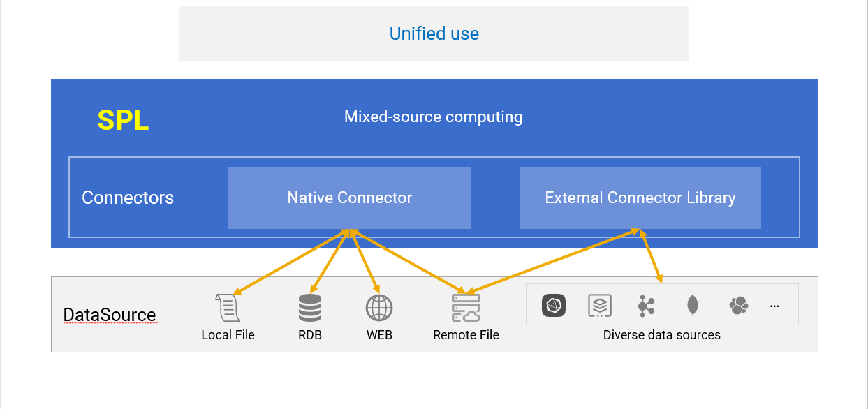Select the Connectors label
This screenshot has width=868, height=409.
128,198
